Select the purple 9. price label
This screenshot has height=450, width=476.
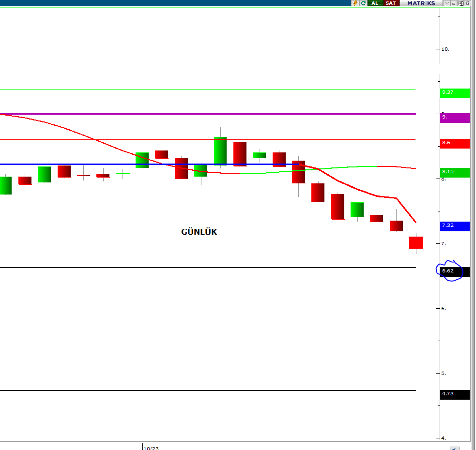click(x=454, y=118)
